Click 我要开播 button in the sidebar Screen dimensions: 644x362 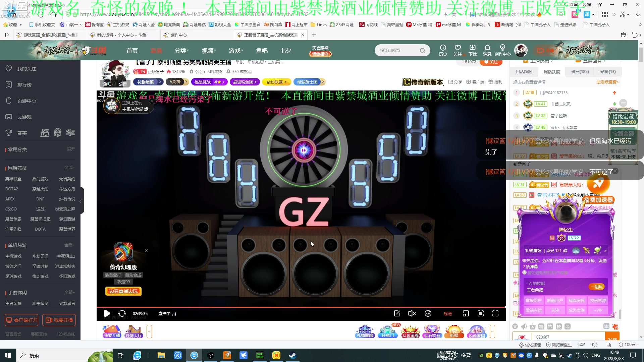point(59,320)
